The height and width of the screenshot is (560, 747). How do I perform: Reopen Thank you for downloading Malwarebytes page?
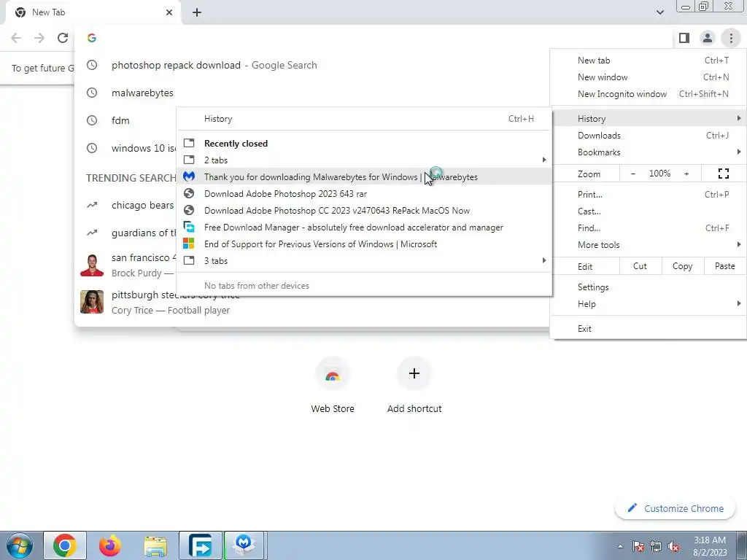[365, 176]
